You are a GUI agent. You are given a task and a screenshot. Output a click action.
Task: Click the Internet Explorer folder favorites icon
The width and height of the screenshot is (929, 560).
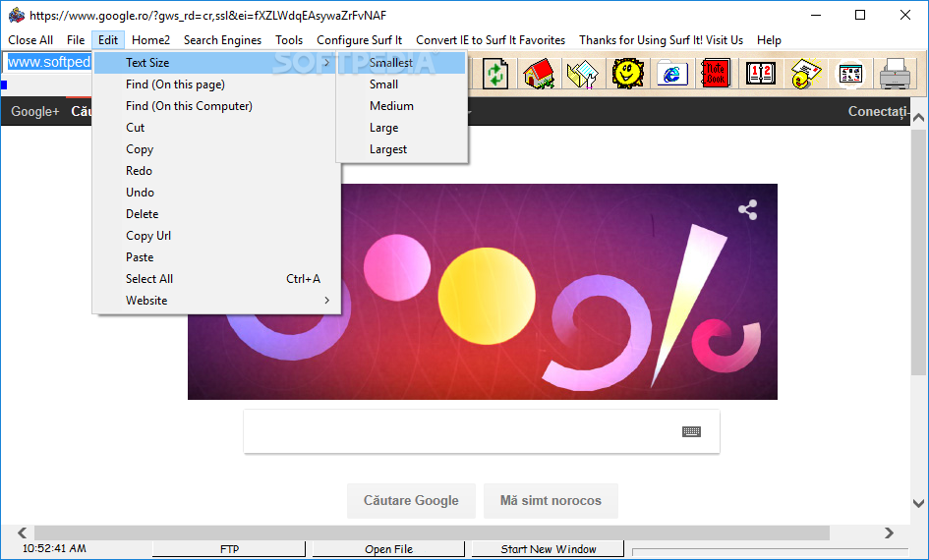[x=671, y=74]
